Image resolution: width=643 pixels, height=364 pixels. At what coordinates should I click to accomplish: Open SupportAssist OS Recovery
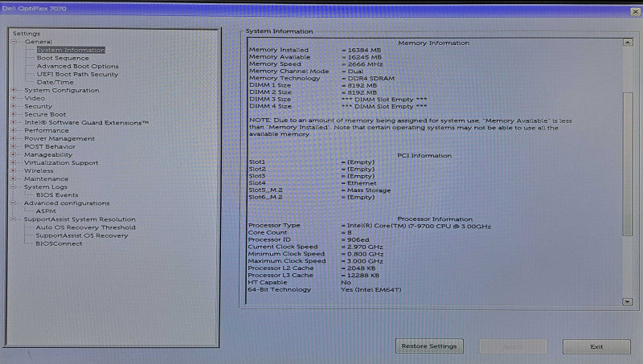point(82,235)
